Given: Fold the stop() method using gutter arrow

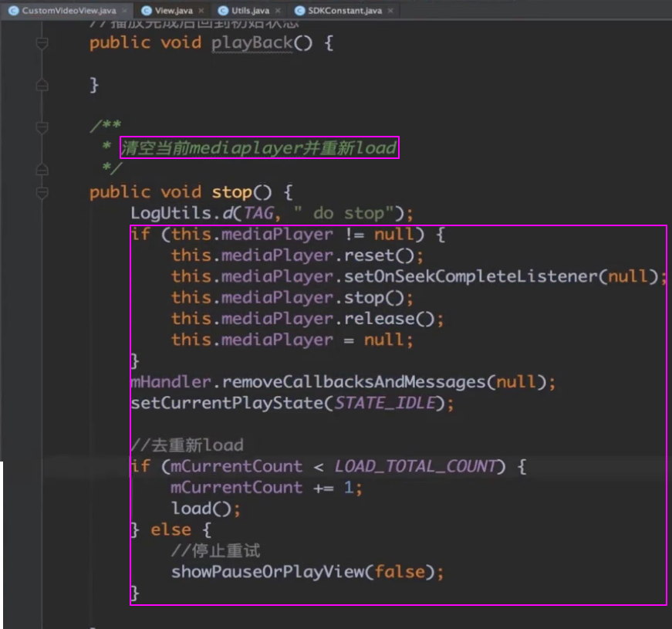Looking at the screenshot, I should 42,191.
